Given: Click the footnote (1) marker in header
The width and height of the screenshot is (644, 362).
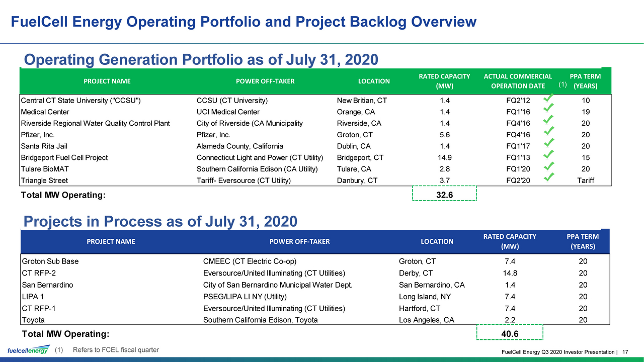Looking at the screenshot, I should coord(562,84).
